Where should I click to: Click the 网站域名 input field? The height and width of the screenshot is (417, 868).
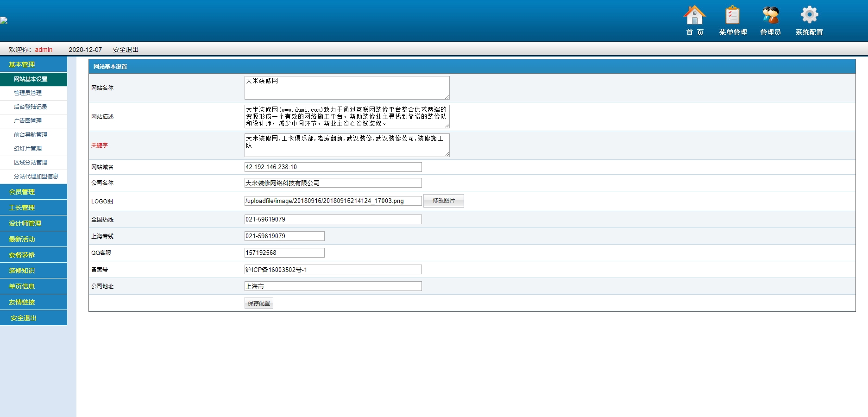333,167
